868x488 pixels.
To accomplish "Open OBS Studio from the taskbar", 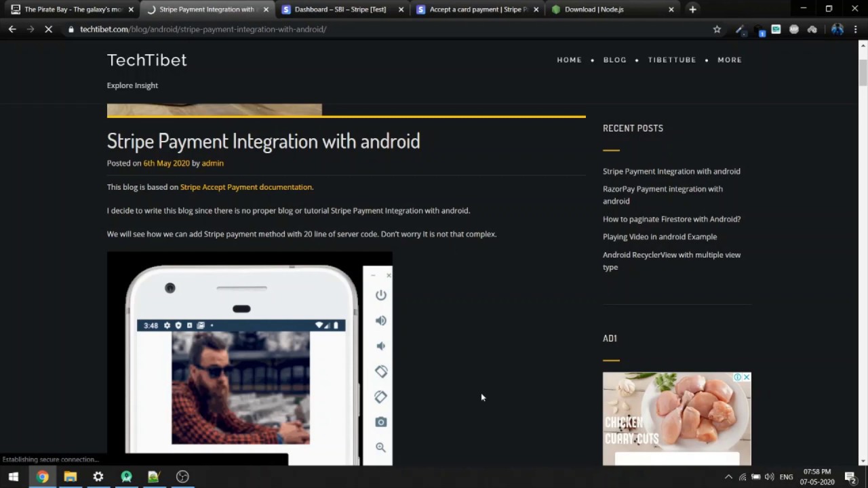I will [x=182, y=477].
